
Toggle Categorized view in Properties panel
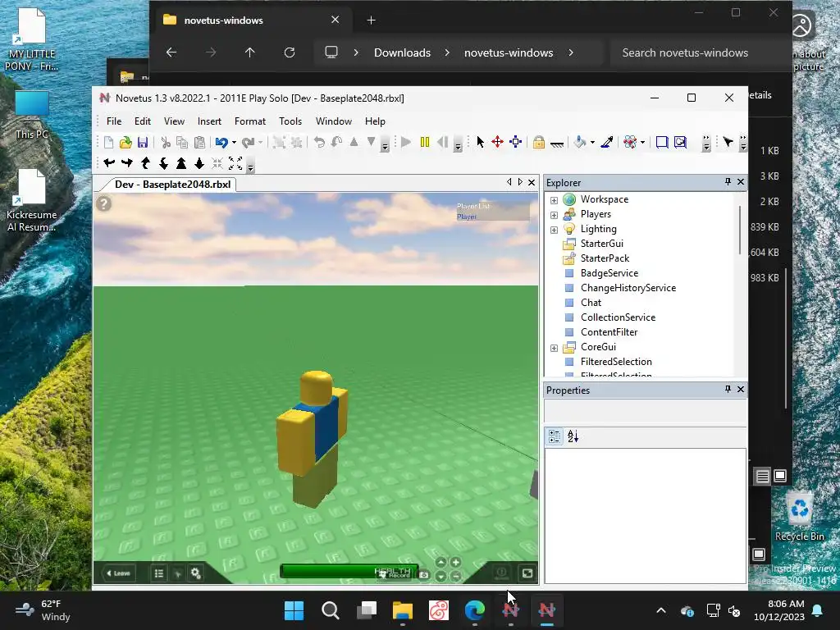coord(555,436)
